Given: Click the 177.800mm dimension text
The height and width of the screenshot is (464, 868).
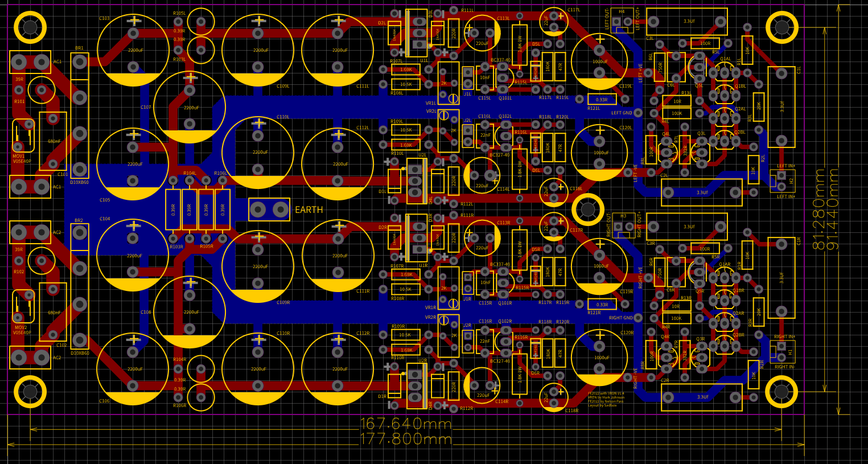Looking at the screenshot, I should click(x=406, y=439).
